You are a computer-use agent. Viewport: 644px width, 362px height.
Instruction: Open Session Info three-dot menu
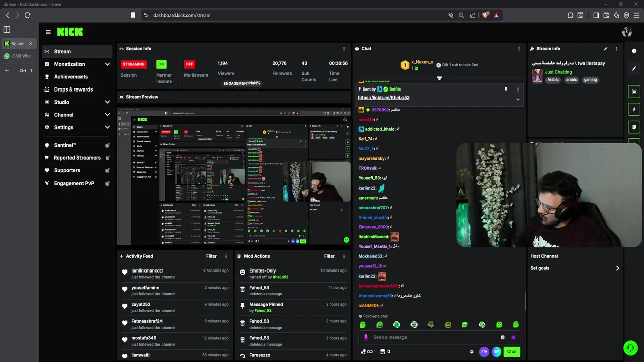click(x=344, y=49)
